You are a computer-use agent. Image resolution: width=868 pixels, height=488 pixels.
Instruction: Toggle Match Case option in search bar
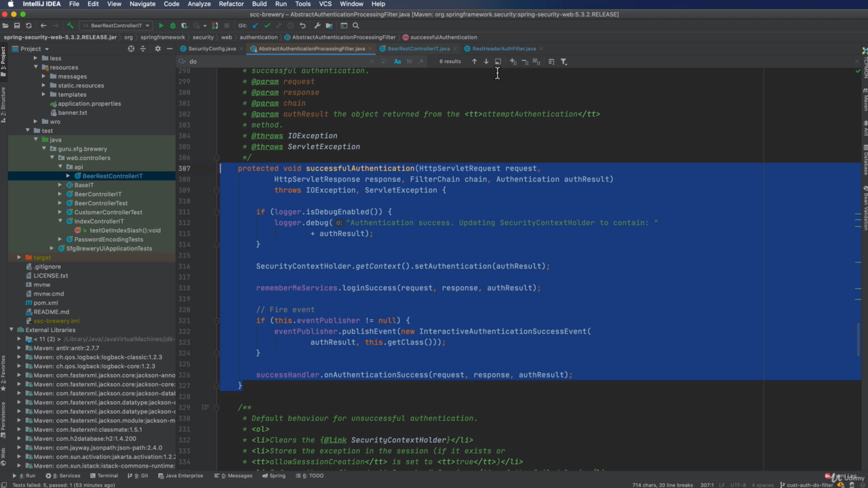coord(397,62)
